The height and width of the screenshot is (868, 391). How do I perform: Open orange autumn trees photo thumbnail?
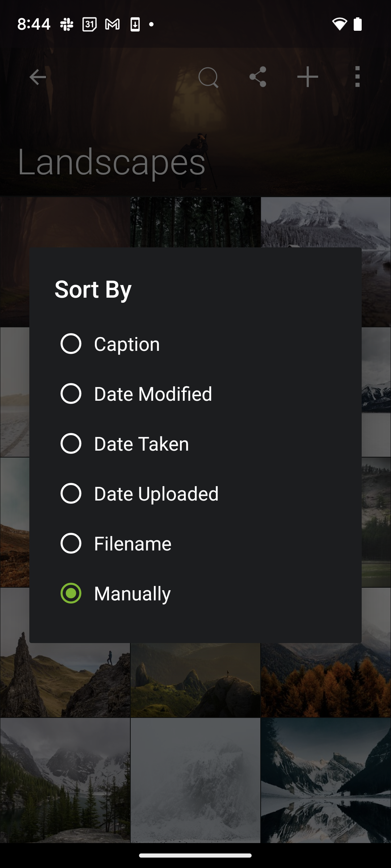[x=326, y=680]
